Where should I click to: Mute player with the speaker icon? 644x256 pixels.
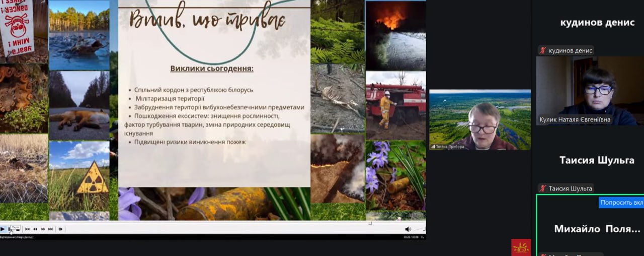(408, 229)
